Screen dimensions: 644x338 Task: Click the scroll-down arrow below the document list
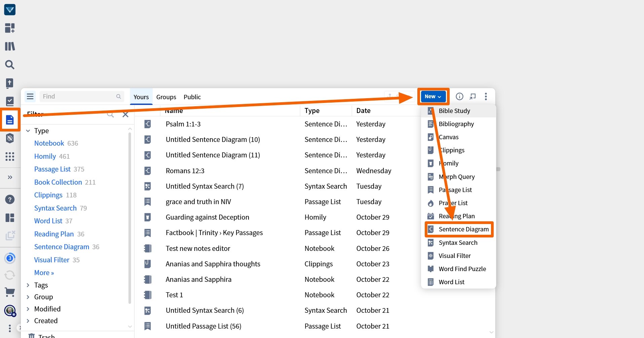[492, 332]
